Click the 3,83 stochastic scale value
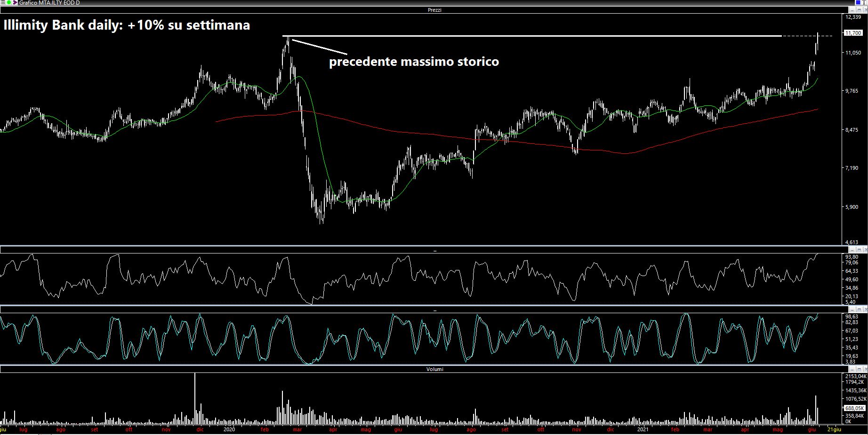The image size is (868, 435). point(850,362)
